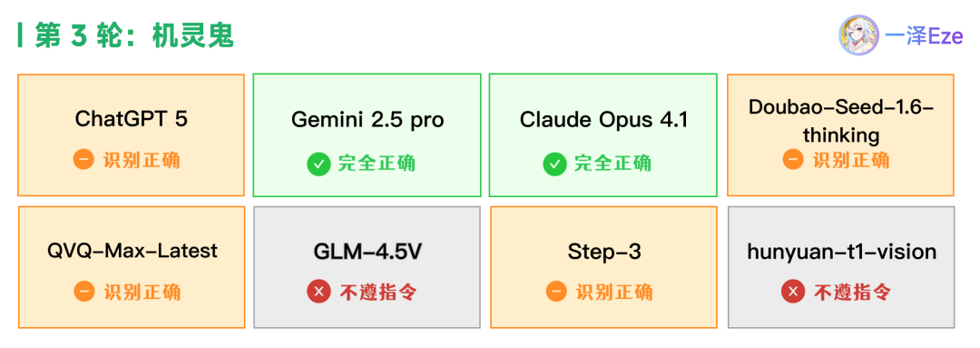Select the ChatGPT 5 card title
The height and width of the screenshot is (348, 980).
[131, 118]
